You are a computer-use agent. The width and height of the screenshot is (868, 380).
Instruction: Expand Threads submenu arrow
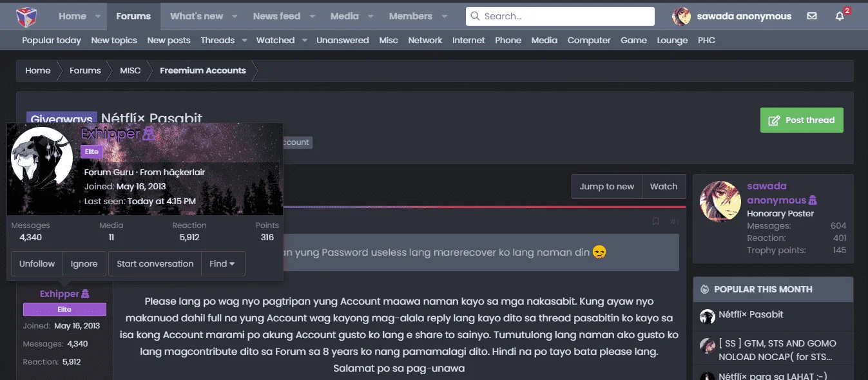coord(244,40)
